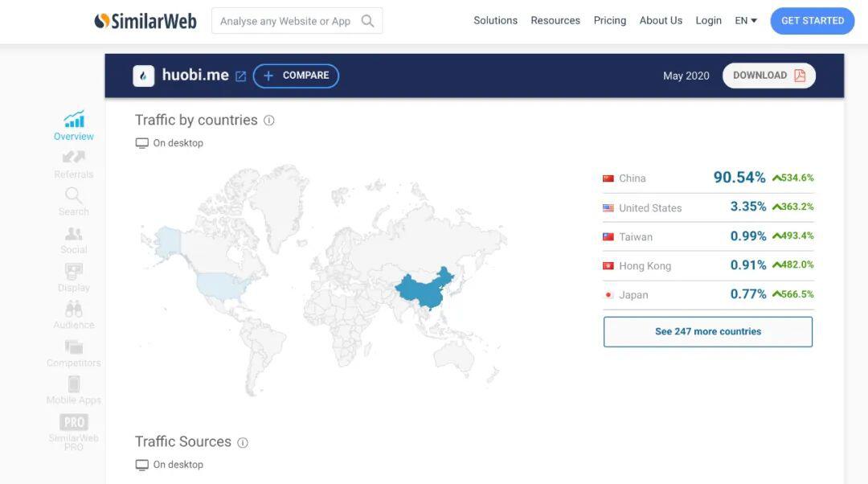
Task: Click the Taiwan flag icon
Action: [608, 237]
